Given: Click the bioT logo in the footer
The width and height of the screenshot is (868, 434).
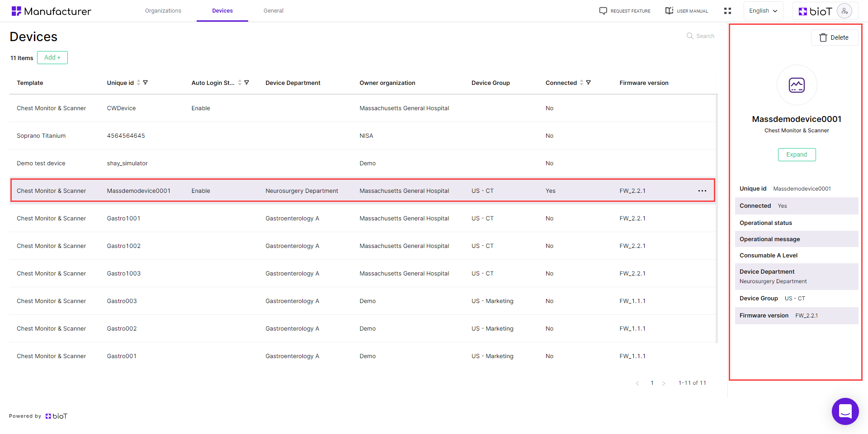Looking at the screenshot, I should (x=57, y=416).
